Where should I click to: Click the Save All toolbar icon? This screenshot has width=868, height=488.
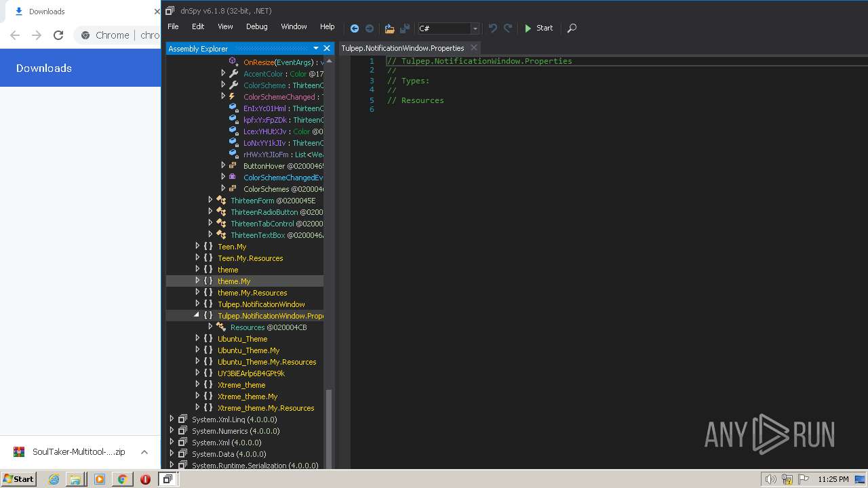pyautogui.click(x=405, y=28)
